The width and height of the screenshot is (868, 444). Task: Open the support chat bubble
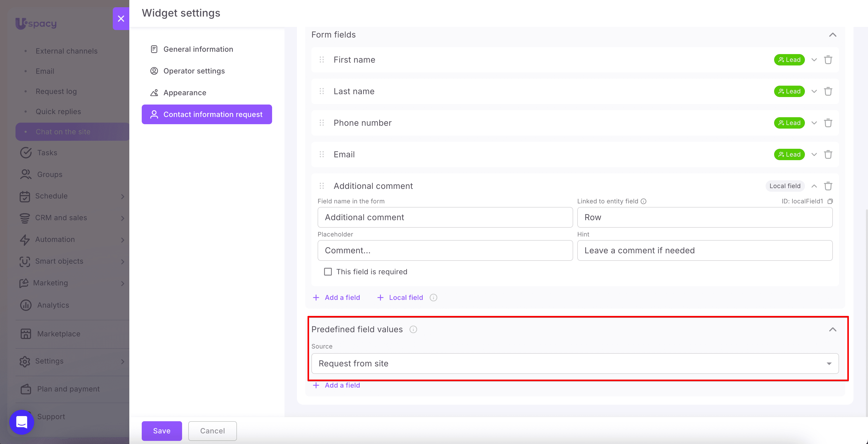pos(21,422)
